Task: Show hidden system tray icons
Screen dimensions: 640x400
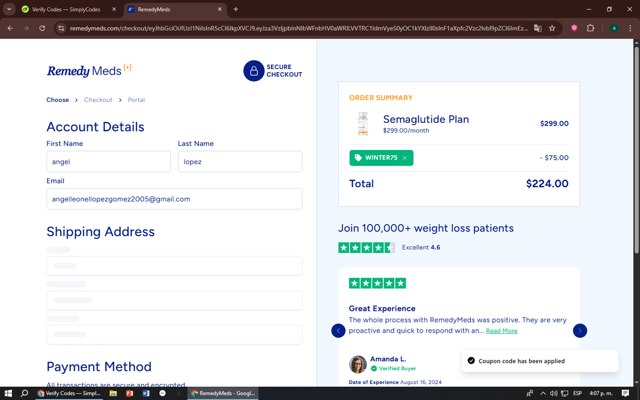Action: tap(543, 393)
